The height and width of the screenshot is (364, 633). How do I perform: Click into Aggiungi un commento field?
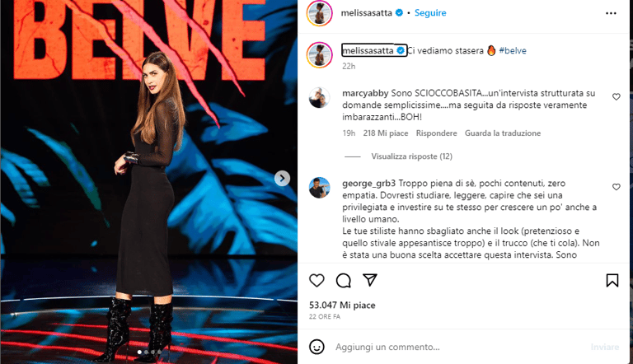click(x=456, y=347)
